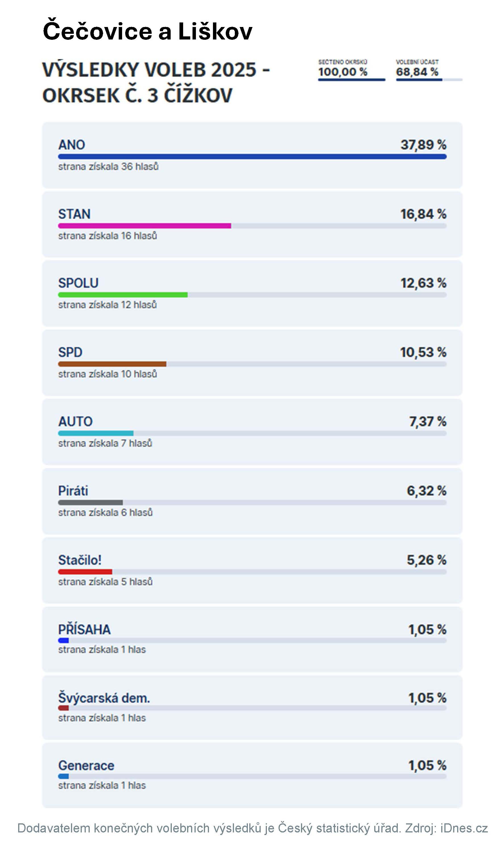
Task: Click the ANO party name
Action: pos(72,145)
